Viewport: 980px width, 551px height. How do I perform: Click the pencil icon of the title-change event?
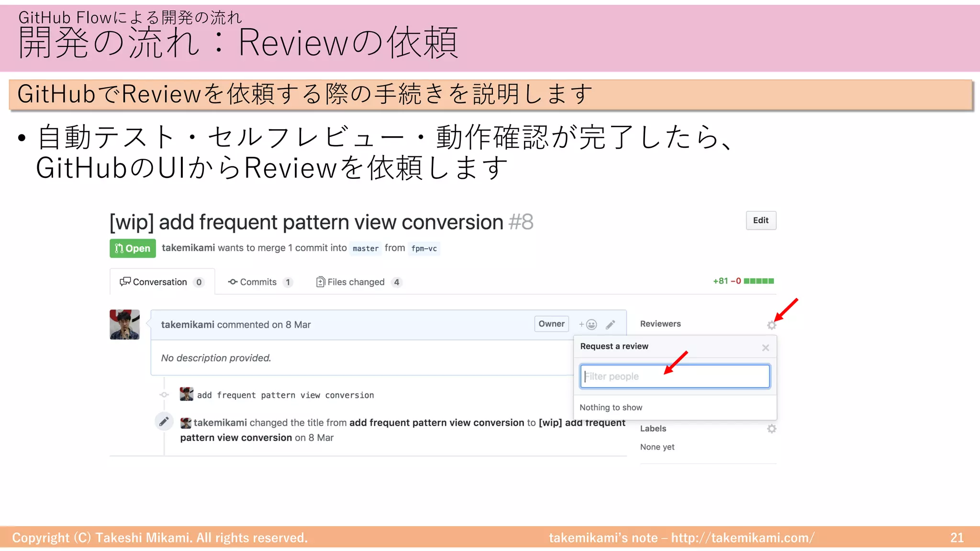click(x=164, y=421)
